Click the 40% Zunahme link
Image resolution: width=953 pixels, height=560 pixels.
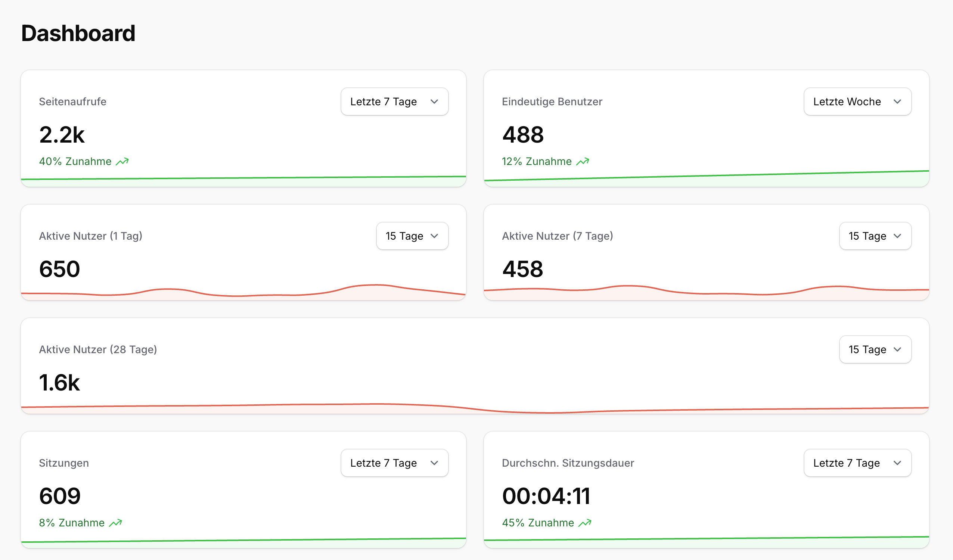pyautogui.click(x=75, y=161)
